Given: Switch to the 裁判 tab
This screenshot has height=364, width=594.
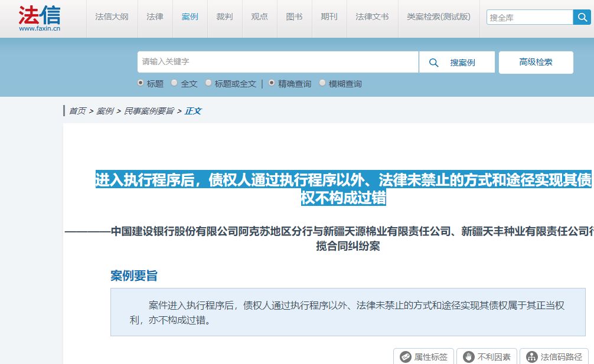Looking at the screenshot, I should pos(224,17).
